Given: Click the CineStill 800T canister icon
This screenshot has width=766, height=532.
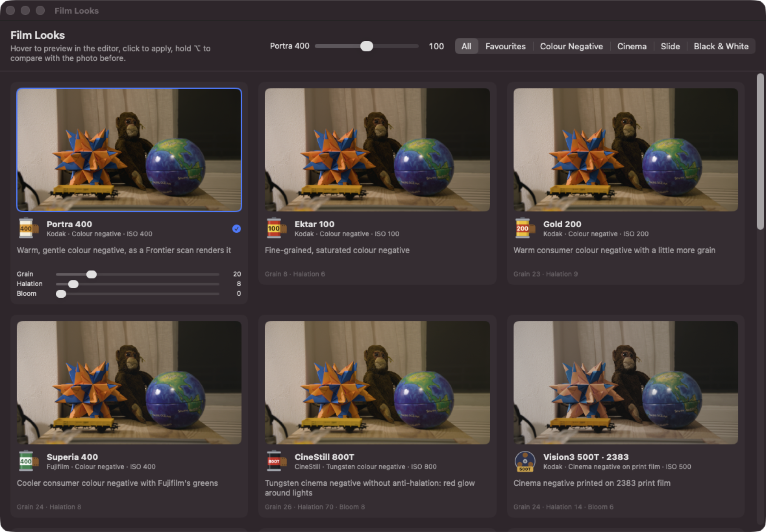Looking at the screenshot, I should click(x=277, y=461).
